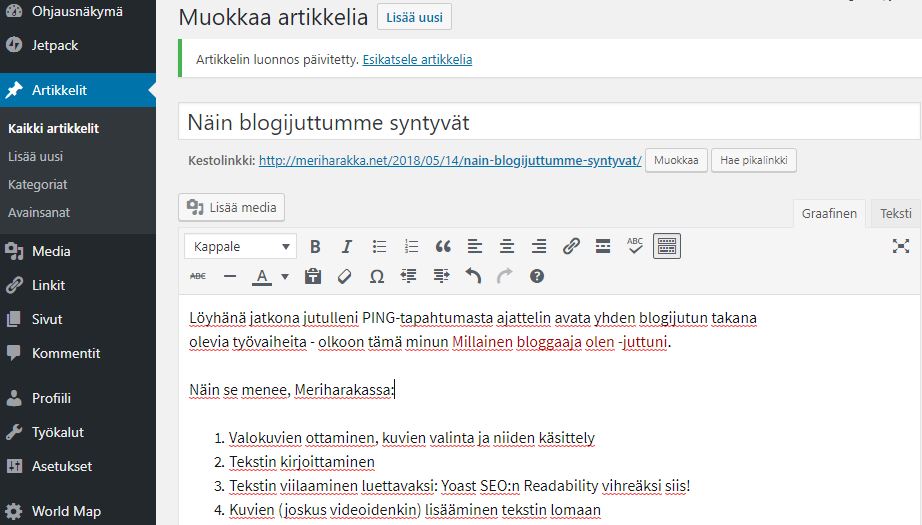The height and width of the screenshot is (525, 922).
Task: Apply italic formatting to text
Action: point(347,246)
